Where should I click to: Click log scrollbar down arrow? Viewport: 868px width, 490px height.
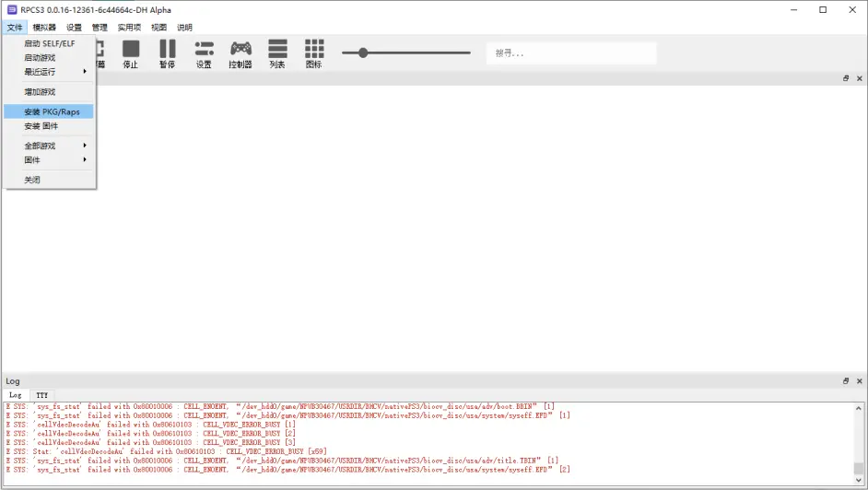coord(859,480)
